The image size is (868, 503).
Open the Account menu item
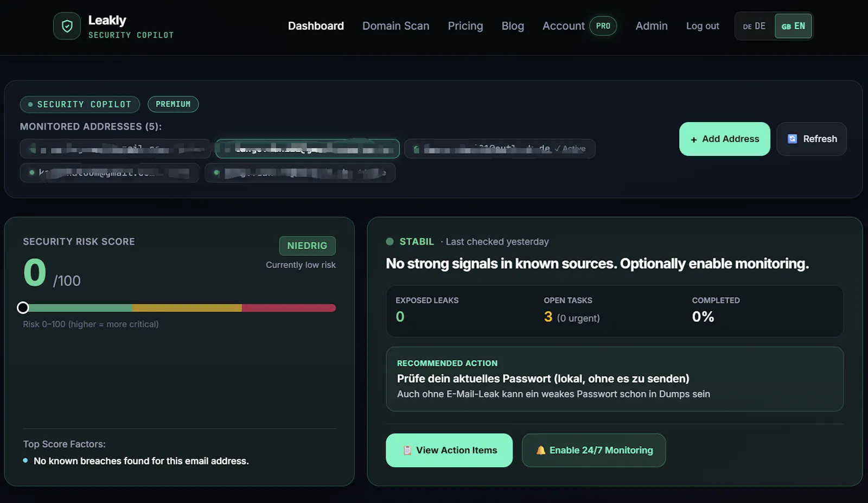coord(564,26)
